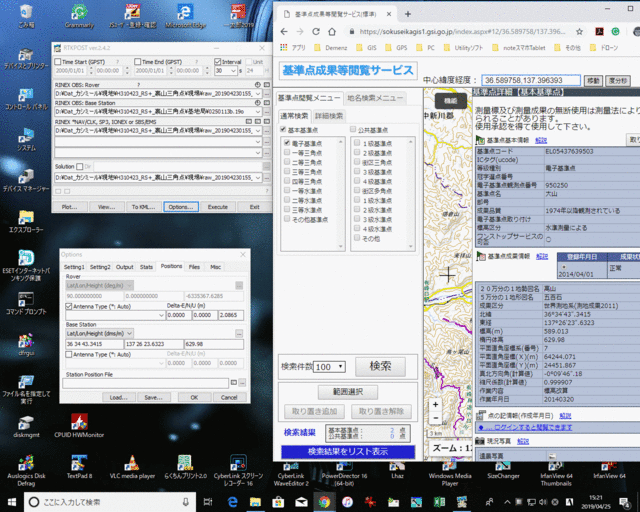Screen dimensions: 640x512
Task: Reload the page in the browser
Action: [316, 31]
